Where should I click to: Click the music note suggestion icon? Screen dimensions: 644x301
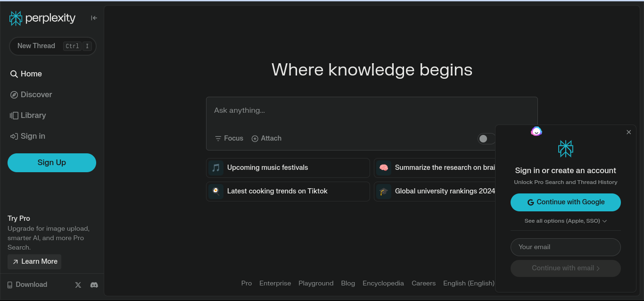(x=216, y=167)
